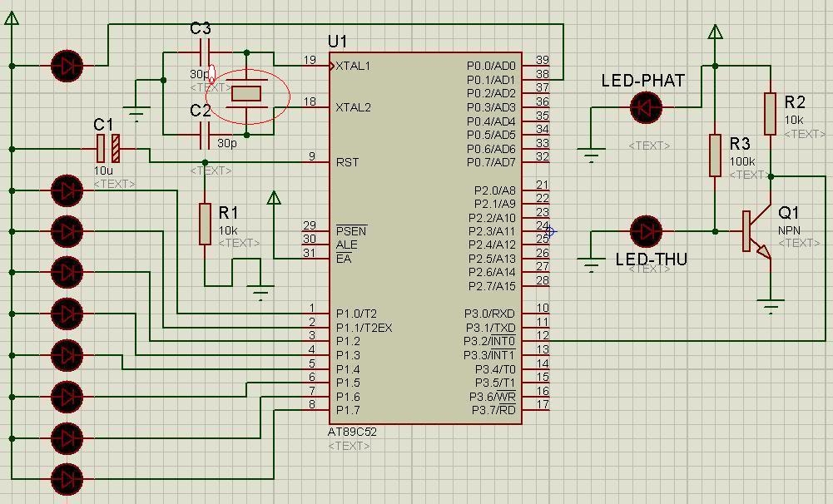Select the ground symbol wired to LED-THU

tap(591, 264)
